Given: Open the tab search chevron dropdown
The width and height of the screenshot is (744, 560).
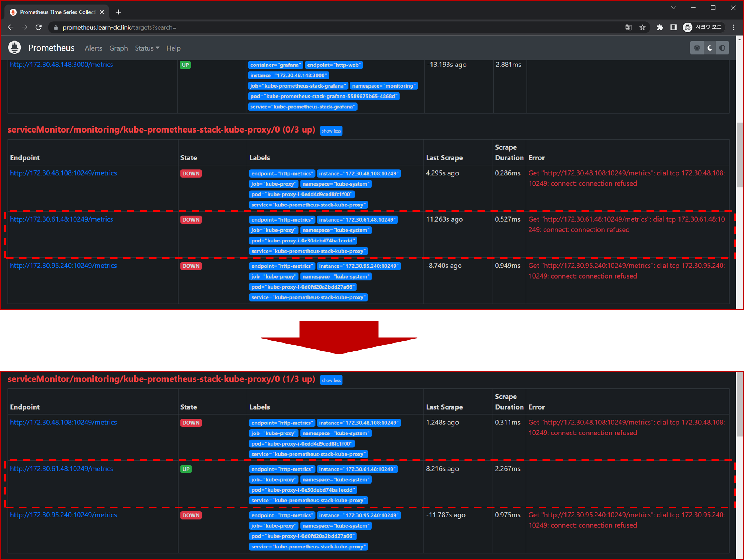Looking at the screenshot, I should click(x=673, y=7).
